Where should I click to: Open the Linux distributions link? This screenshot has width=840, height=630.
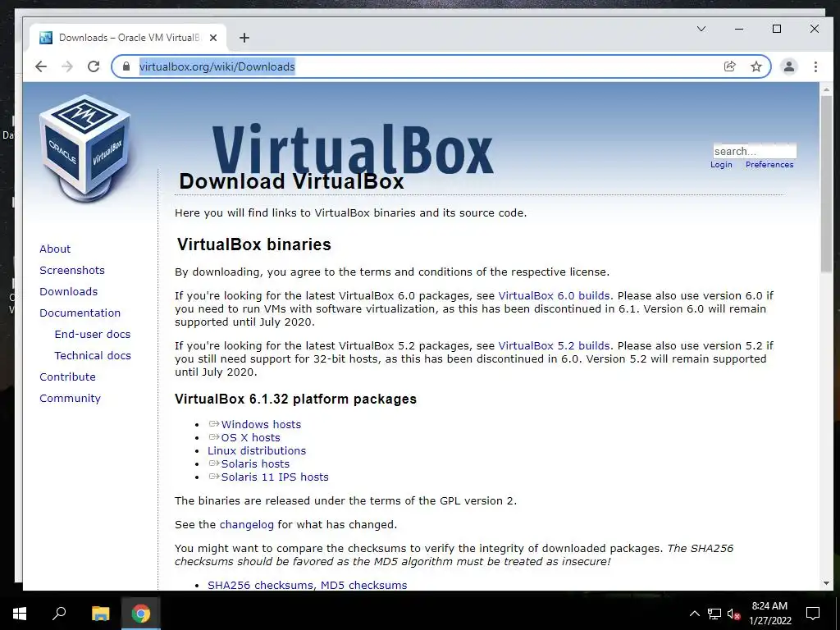click(257, 450)
